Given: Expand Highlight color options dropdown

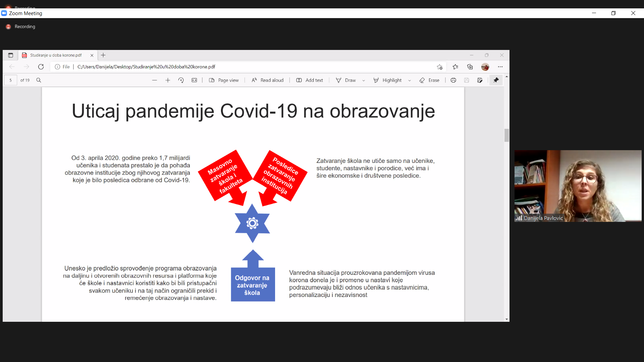Looking at the screenshot, I should point(410,80).
